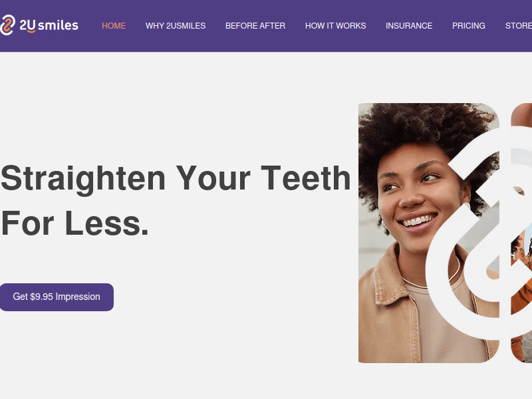Screen dimensions: 532x399
Task: Click empty purple header bar area
Action: (x=266, y=43)
